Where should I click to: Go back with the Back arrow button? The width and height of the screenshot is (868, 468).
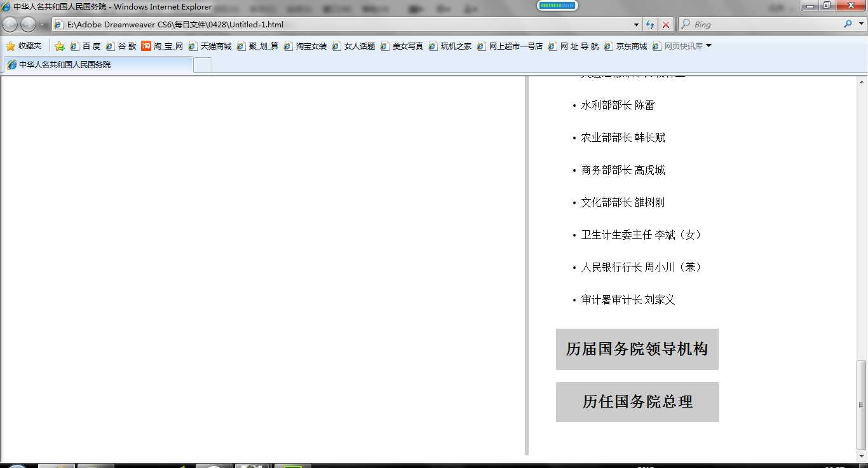[10, 25]
